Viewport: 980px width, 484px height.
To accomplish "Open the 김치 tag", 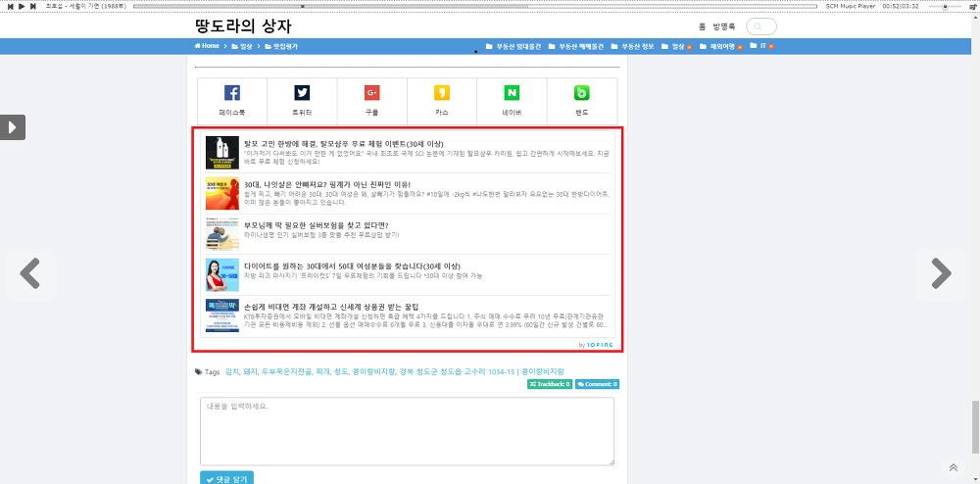I will [232, 371].
